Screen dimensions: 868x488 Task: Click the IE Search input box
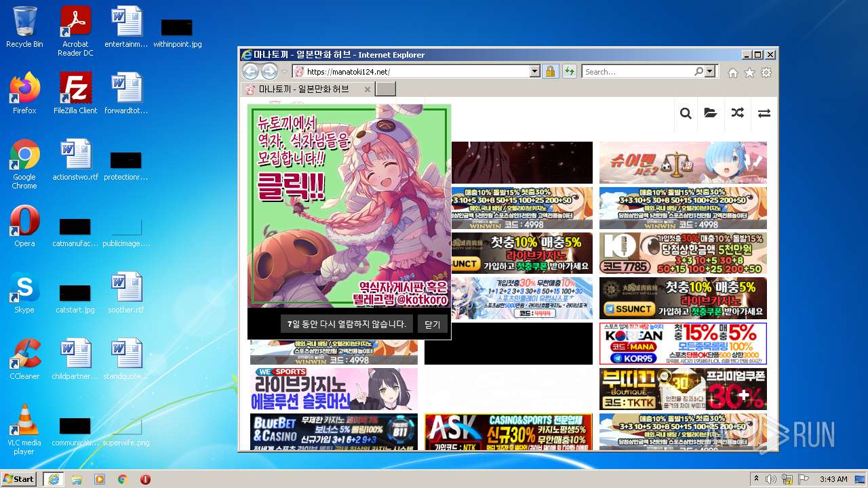coord(637,71)
